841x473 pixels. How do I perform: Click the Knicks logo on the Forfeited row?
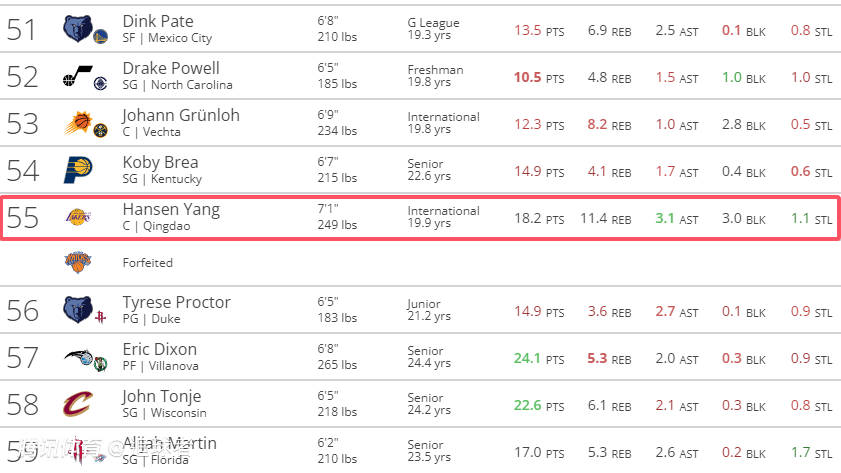pos(77,262)
